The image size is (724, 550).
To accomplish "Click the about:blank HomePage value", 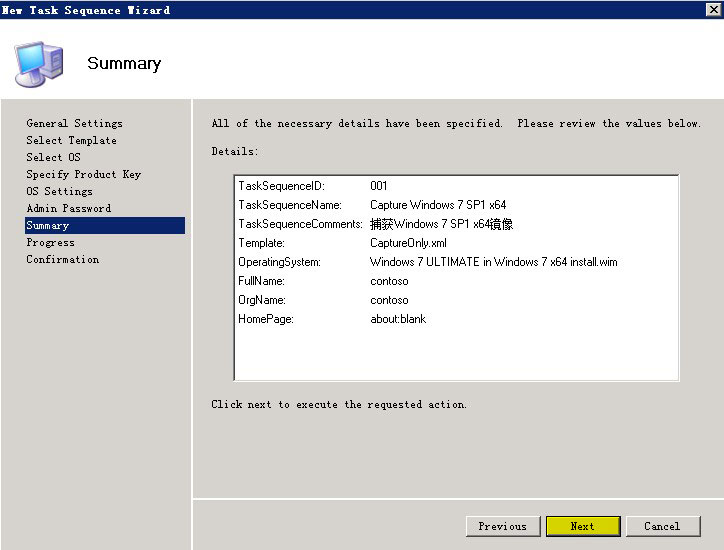I will coord(398,319).
